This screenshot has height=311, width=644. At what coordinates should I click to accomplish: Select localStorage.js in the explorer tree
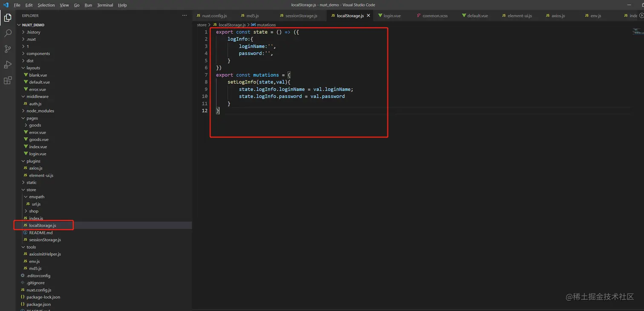coord(43,225)
